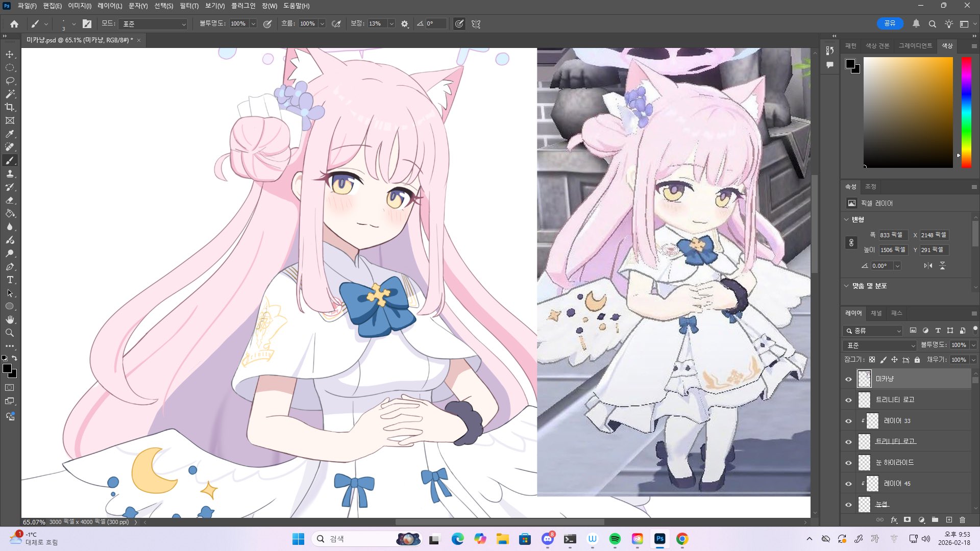
Task: Click the delete layer trash icon
Action: click(x=962, y=520)
